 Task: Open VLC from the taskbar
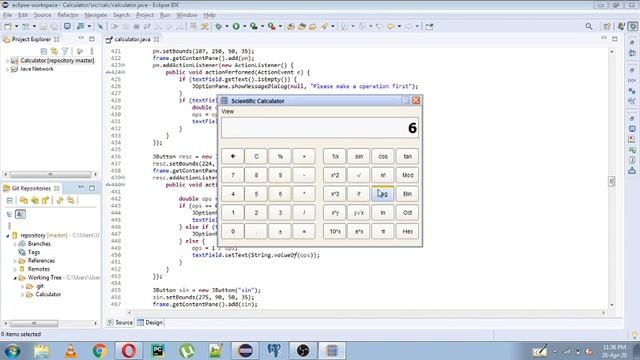(x=71, y=351)
